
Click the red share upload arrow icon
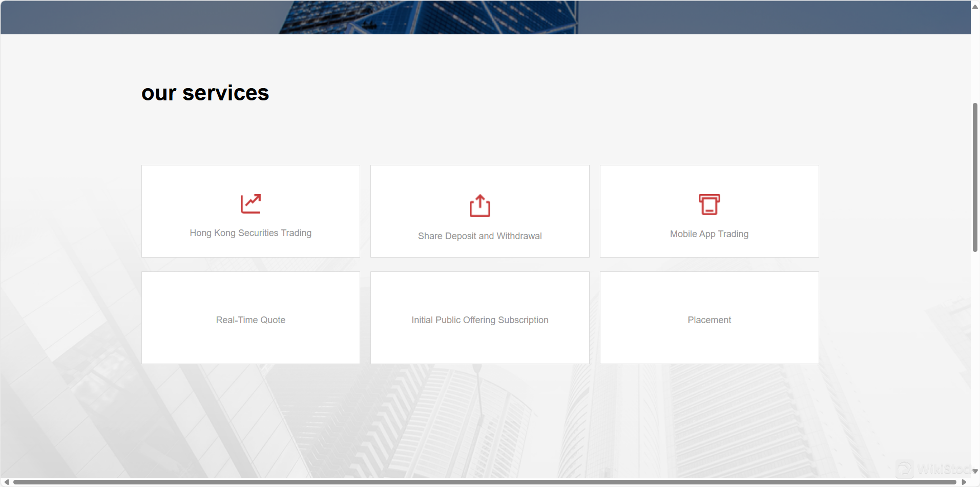(479, 206)
